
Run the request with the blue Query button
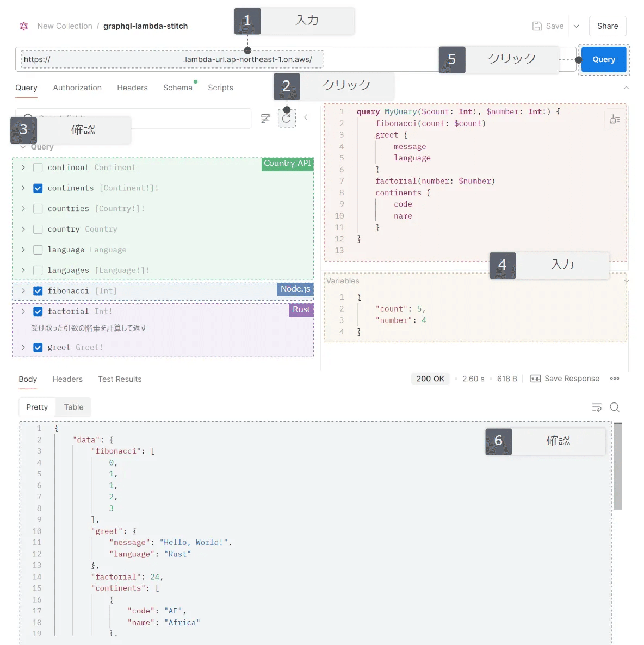click(x=603, y=59)
